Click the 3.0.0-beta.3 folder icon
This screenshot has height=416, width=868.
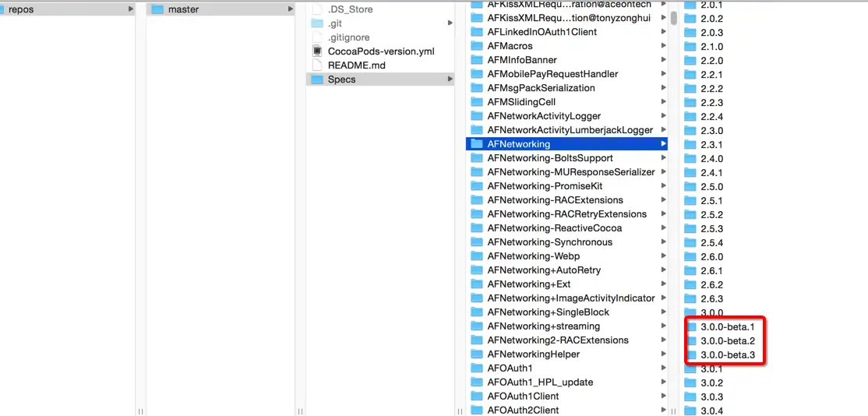(x=692, y=354)
